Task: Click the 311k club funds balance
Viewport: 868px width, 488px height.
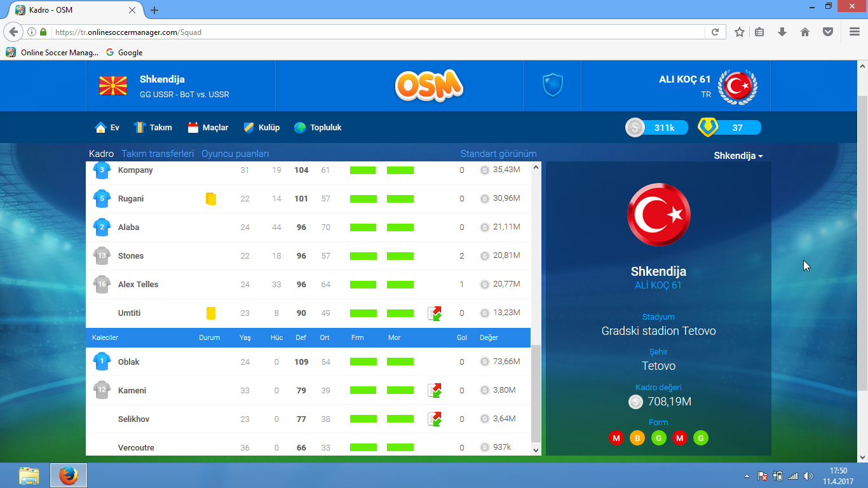Action: click(x=658, y=128)
